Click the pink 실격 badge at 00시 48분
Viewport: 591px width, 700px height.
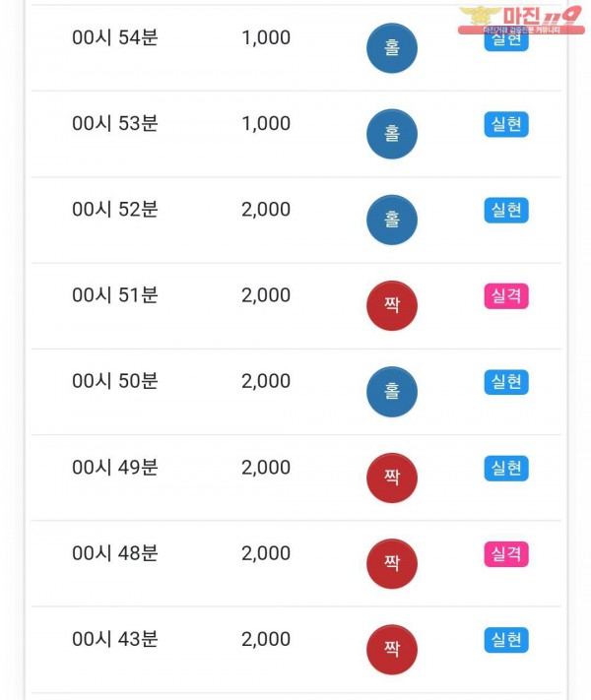(x=506, y=554)
